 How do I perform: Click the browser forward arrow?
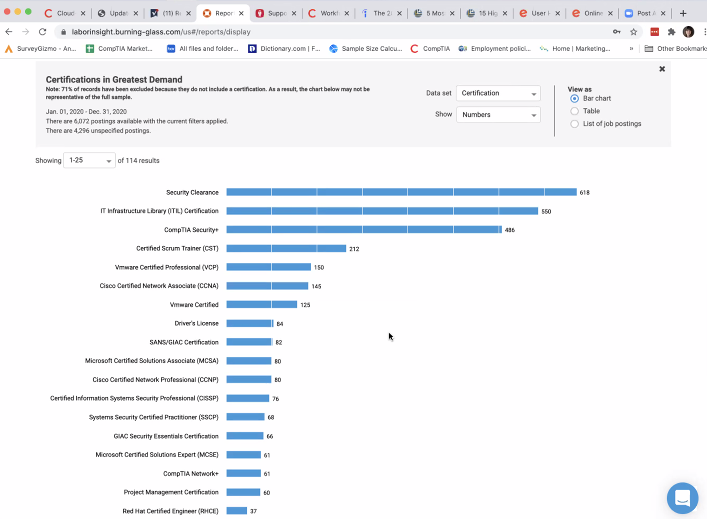26,32
